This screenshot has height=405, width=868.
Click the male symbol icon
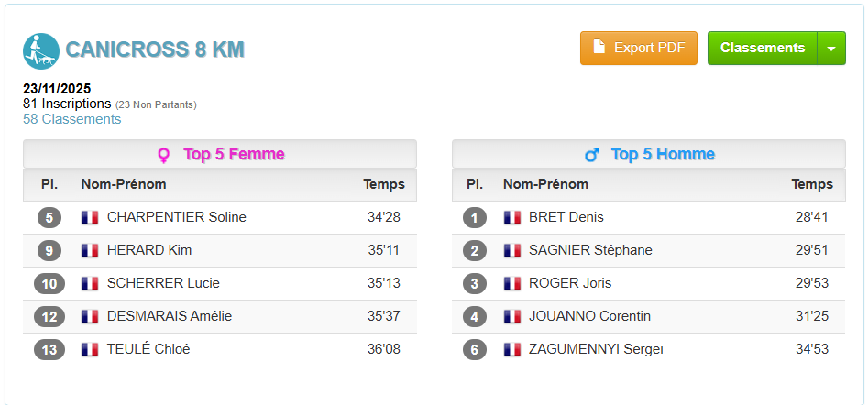(x=591, y=155)
